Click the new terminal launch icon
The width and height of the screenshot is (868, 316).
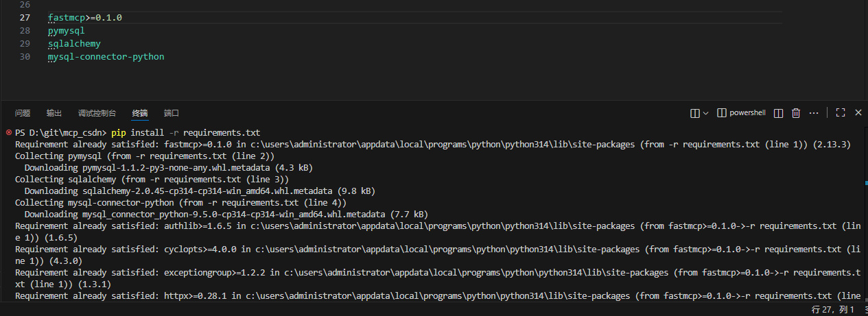[x=694, y=113]
